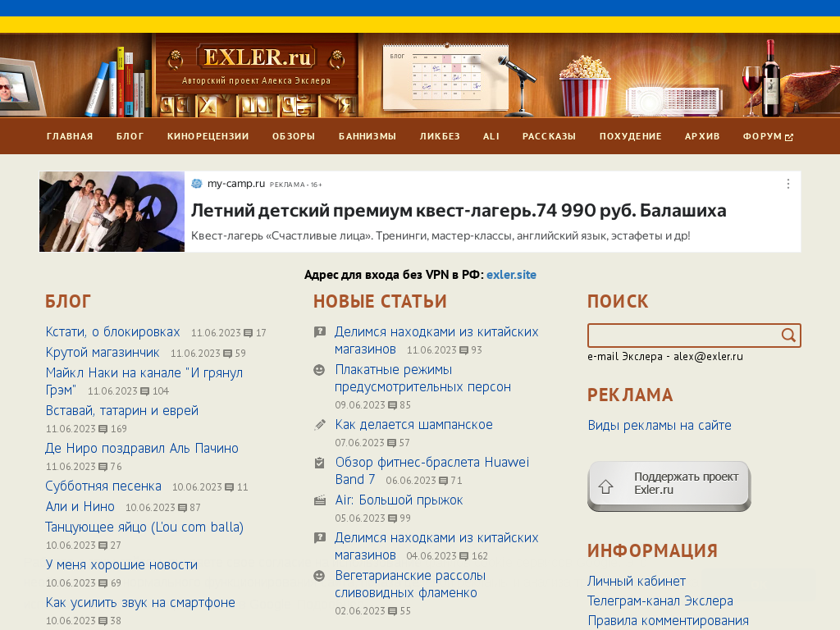840x630 pixels.
Task: Open post 'Крутой магазинчик'
Action: coord(103,353)
